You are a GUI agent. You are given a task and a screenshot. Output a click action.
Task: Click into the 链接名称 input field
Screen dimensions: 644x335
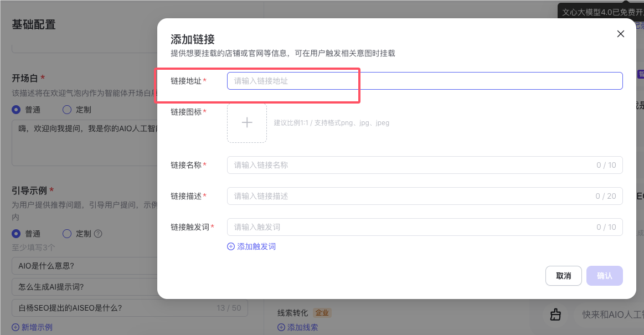425,165
